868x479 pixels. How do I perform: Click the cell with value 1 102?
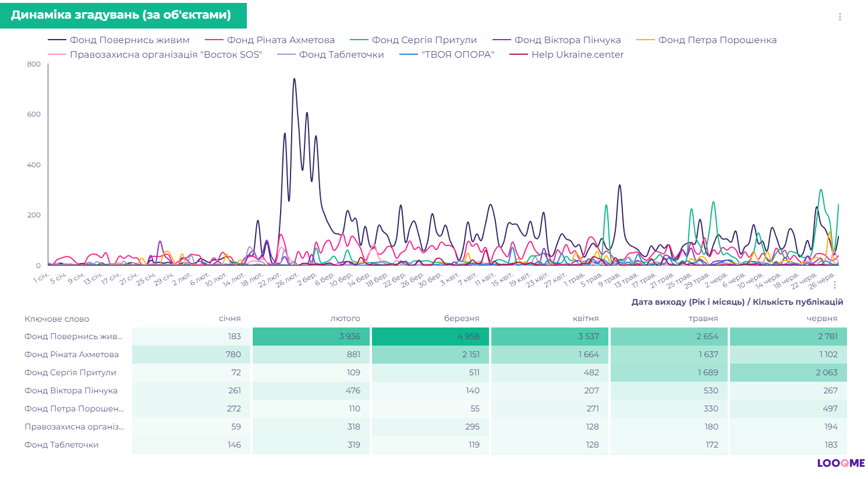(788, 354)
